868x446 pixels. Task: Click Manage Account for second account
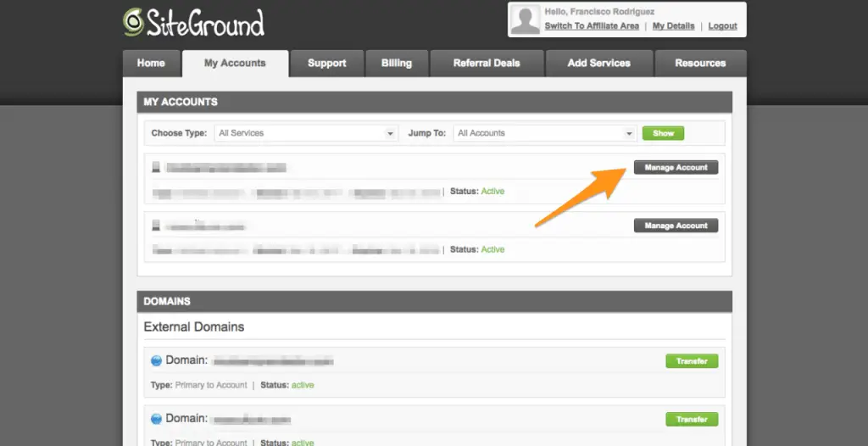pyautogui.click(x=676, y=226)
